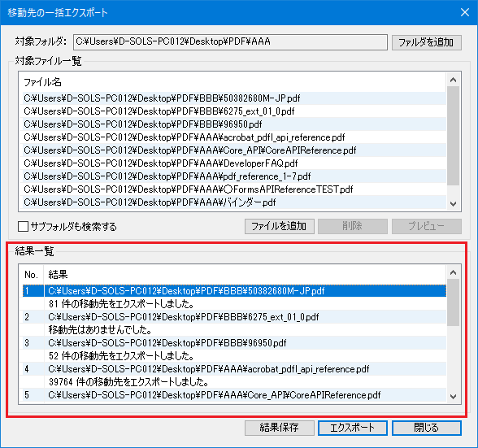Click the 結果保存 button

coord(280,428)
